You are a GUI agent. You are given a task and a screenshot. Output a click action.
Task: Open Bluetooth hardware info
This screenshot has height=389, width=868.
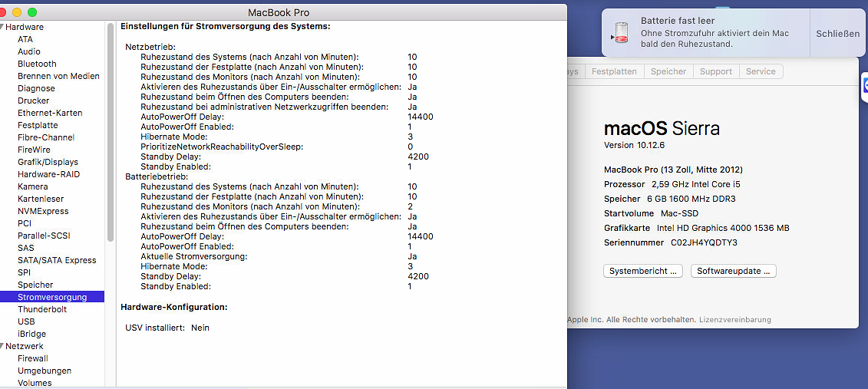coord(37,64)
